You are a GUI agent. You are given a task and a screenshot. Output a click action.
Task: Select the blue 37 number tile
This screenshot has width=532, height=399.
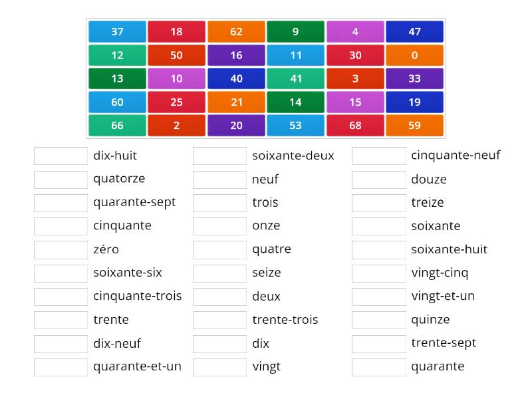click(118, 31)
